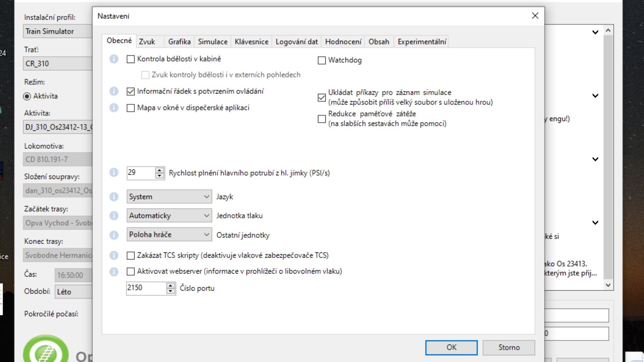Viewport: 644px width, 362px height.
Task: Click info icon next to Aktivovat webserver
Action: point(114,271)
